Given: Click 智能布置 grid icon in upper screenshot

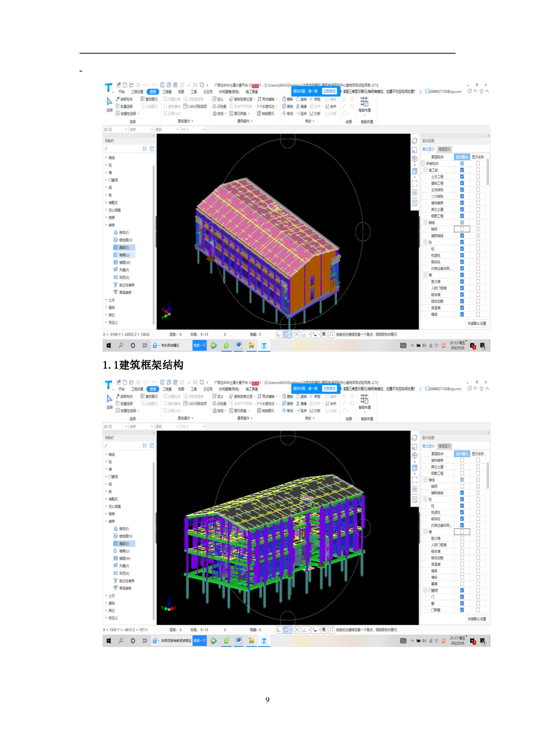Looking at the screenshot, I should pyautogui.click(x=364, y=102).
